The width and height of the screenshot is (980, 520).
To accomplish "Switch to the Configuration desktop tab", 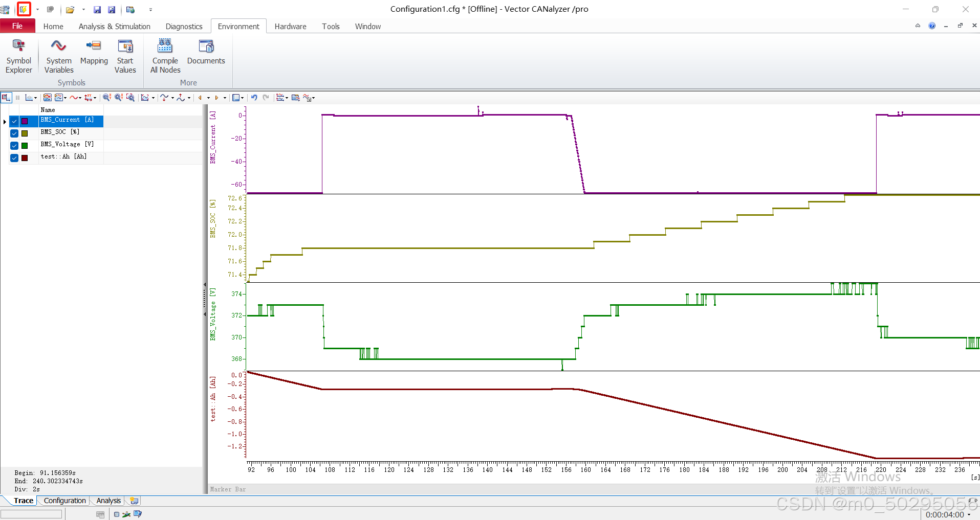I will [65, 501].
